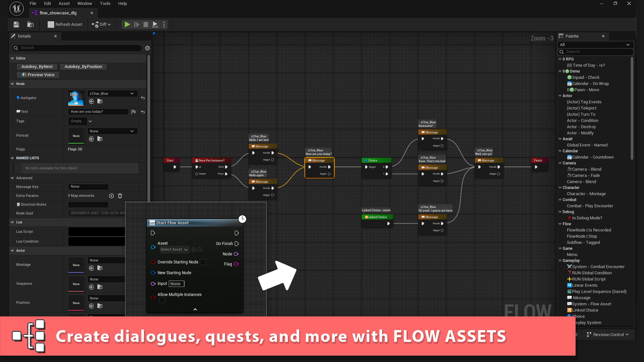Open the Asset menu
This screenshot has width=644, height=362.
[64, 3]
